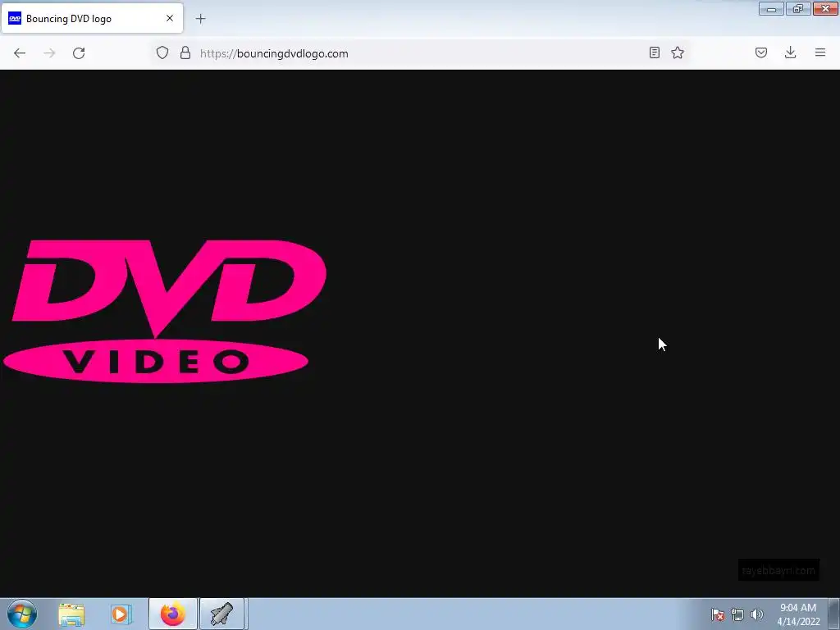
Task: Close the Bouncing DVD logo tab
Action: 170,18
